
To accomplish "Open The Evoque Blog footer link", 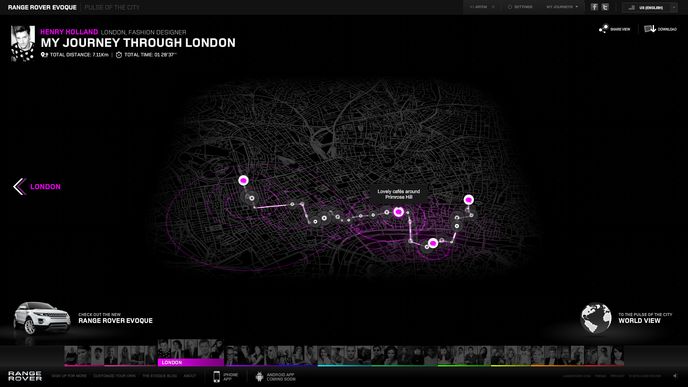I will tap(160, 376).
